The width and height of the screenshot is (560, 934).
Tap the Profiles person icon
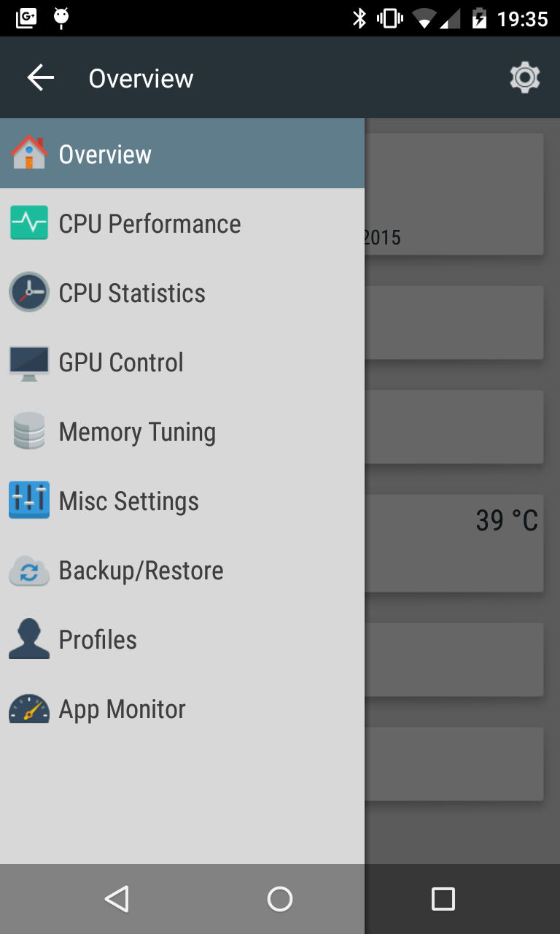pyautogui.click(x=29, y=639)
